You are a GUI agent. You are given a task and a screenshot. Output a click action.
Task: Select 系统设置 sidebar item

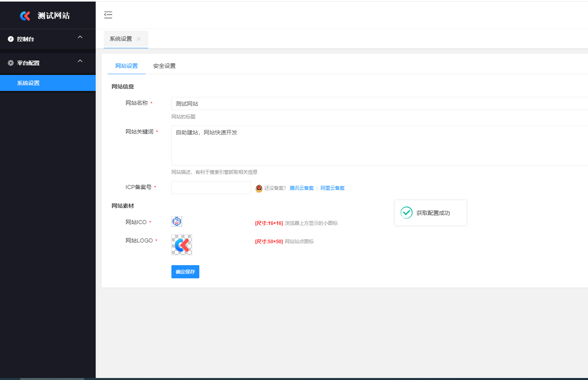click(48, 83)
